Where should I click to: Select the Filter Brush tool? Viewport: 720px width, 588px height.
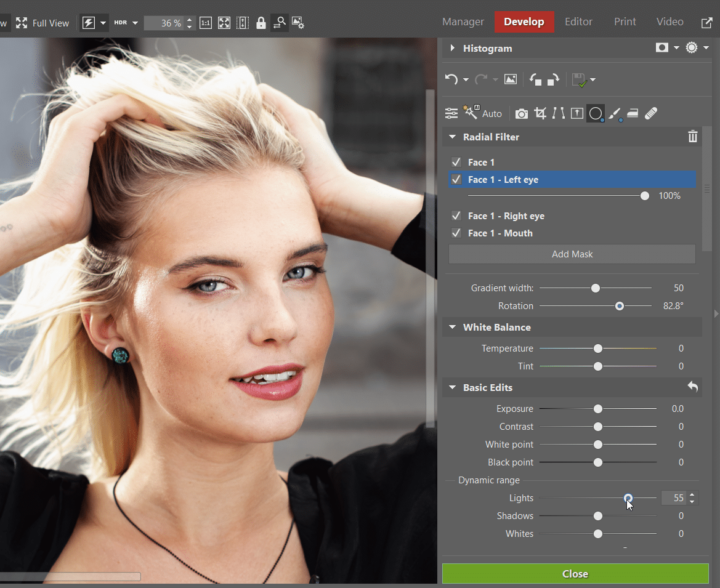[x=615, y=113]
